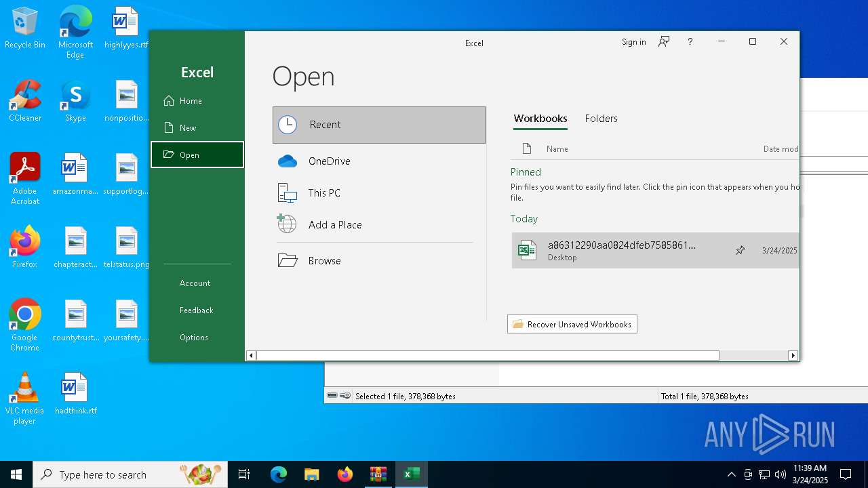The image size is (868, 488).
Task: Open the volume control in the tray
Action: pos(780,474)
